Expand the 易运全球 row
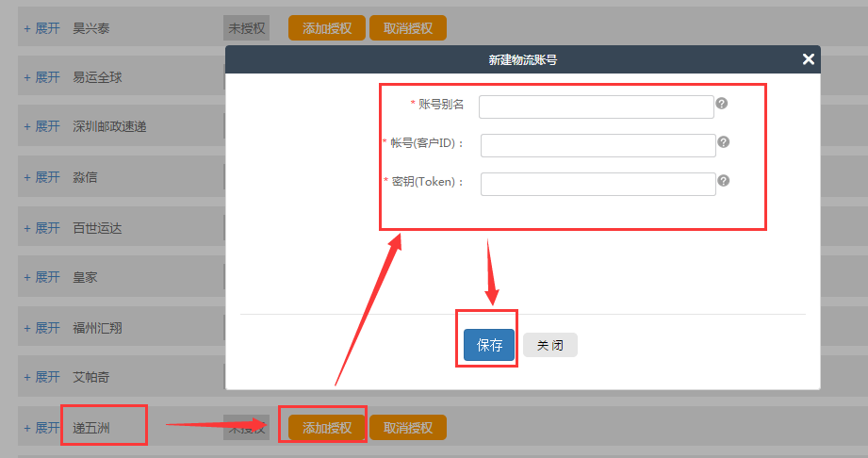 pyautogui.click(x=41, y=77)
